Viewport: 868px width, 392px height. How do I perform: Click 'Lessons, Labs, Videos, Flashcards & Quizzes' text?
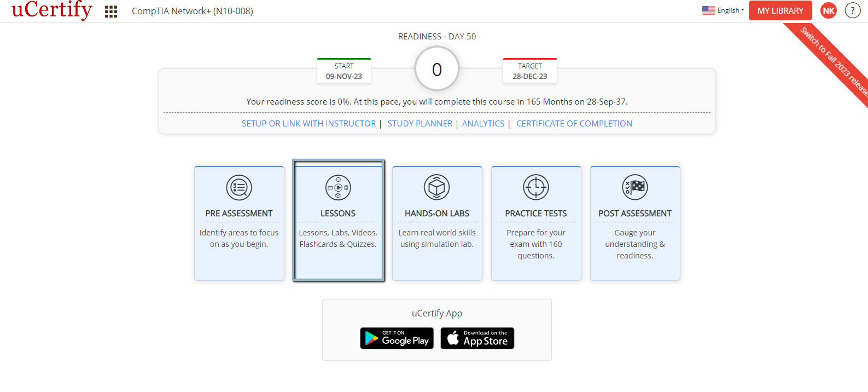338,239
